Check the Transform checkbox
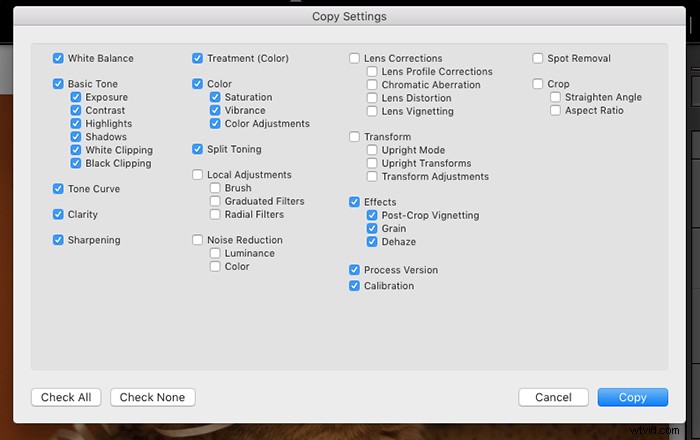The height and width of the screenshot is (440, 700). point(354,137)
